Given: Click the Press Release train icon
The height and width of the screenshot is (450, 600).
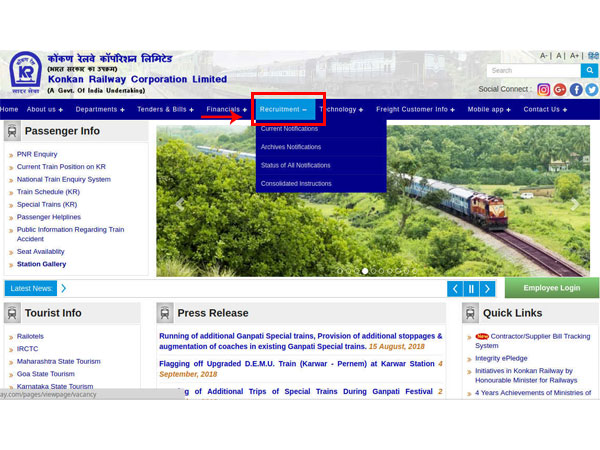Looking at the screenshot, I should tap(165, 313).
